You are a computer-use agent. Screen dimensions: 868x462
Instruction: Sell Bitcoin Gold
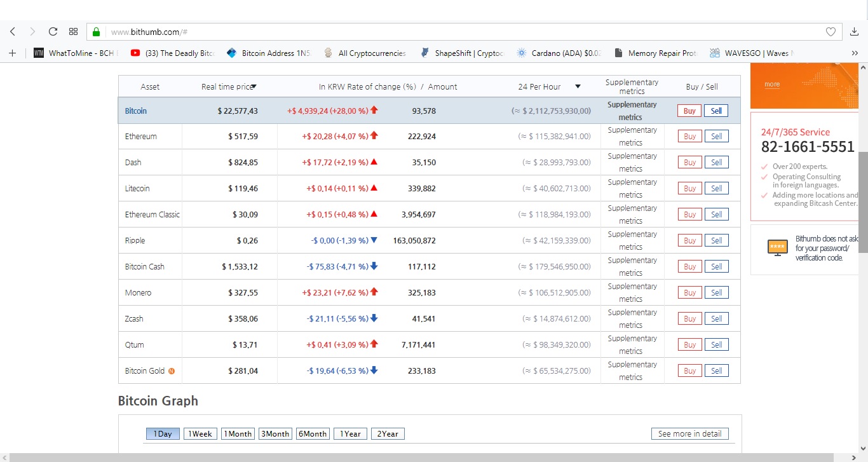tap(716, 370)
